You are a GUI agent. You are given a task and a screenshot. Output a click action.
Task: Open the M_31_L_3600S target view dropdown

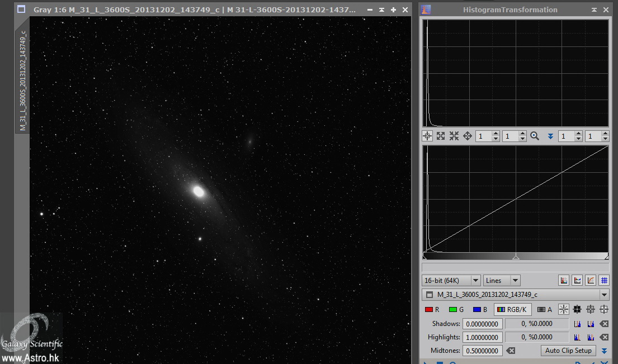click(604, 295)
